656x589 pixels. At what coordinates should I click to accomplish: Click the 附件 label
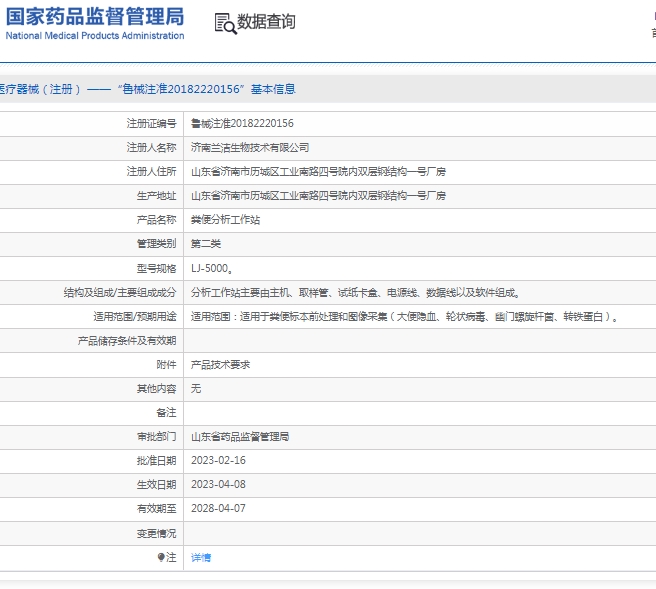[167, 365]
